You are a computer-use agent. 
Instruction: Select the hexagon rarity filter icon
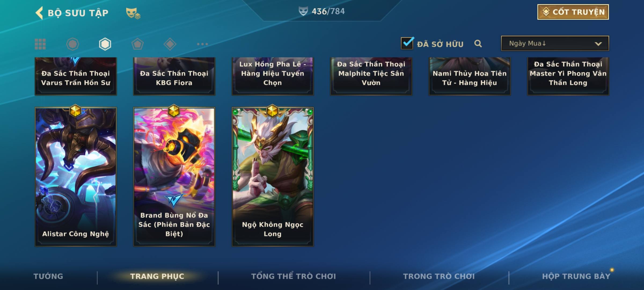coord(105,44)
